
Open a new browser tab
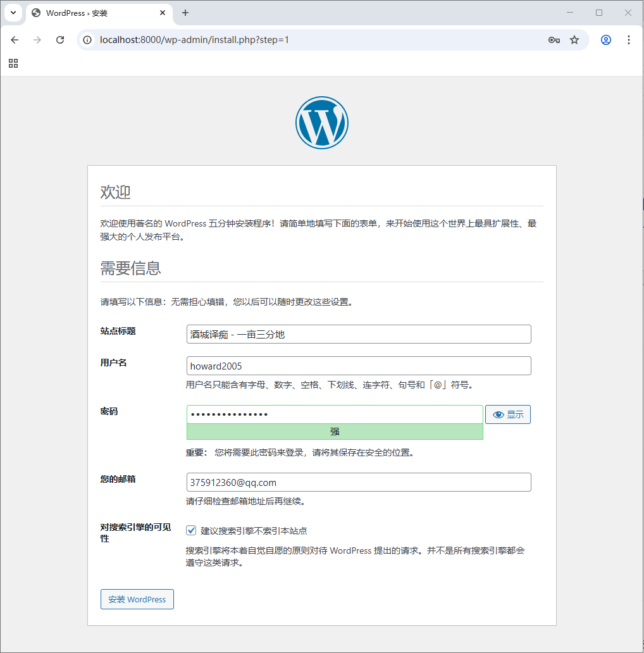(185, 13)
